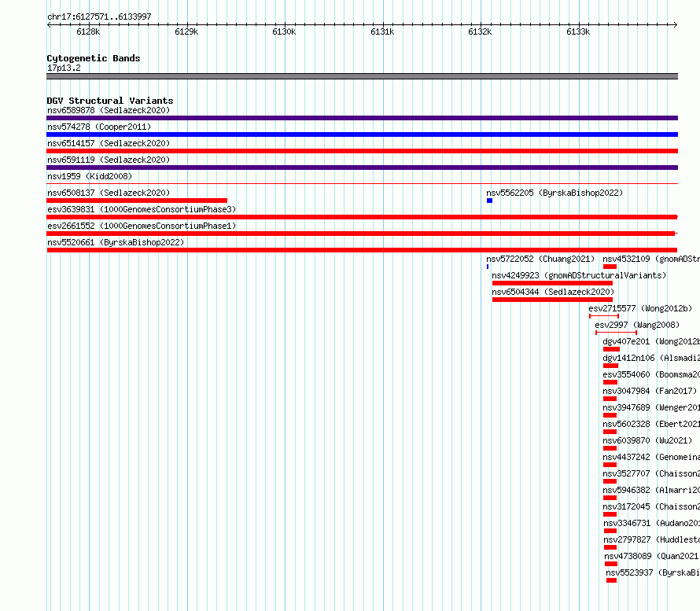Open the nsv2797827 variant label
The image size is (700, 611).
tap(652, 539)
